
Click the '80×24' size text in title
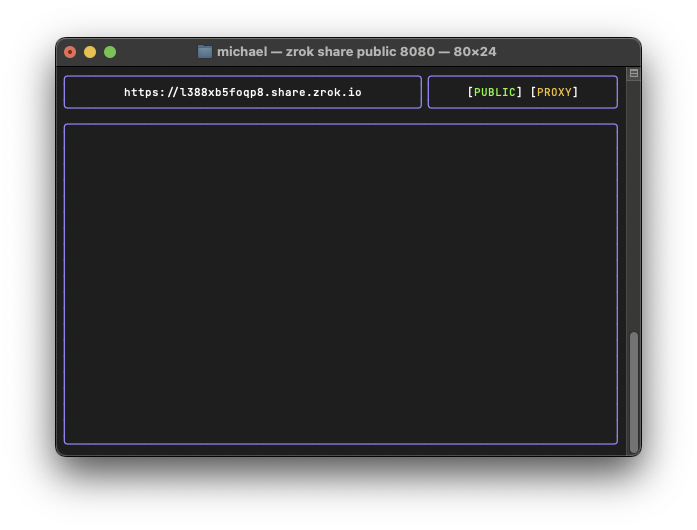coord(475,52)
